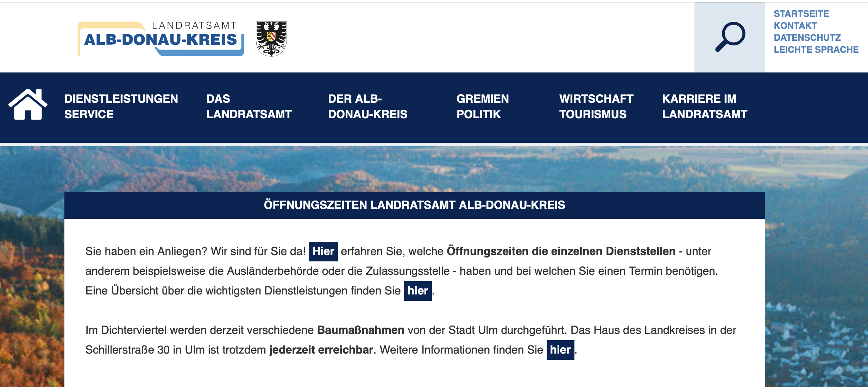Click the eagle coat of arms

click(271, 38)
